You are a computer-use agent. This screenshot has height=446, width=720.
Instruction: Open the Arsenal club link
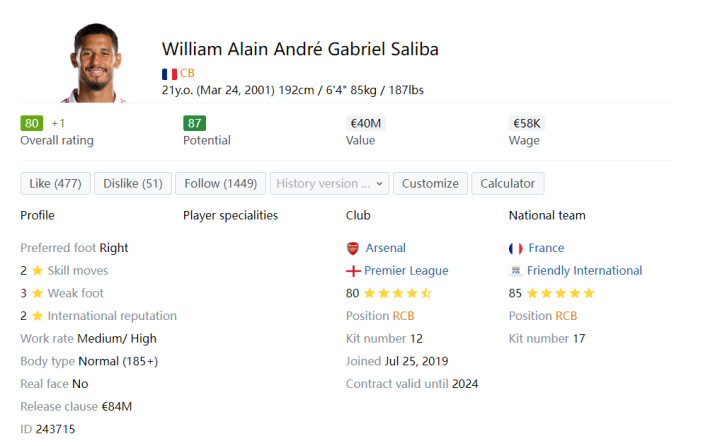tap(386, 248)
